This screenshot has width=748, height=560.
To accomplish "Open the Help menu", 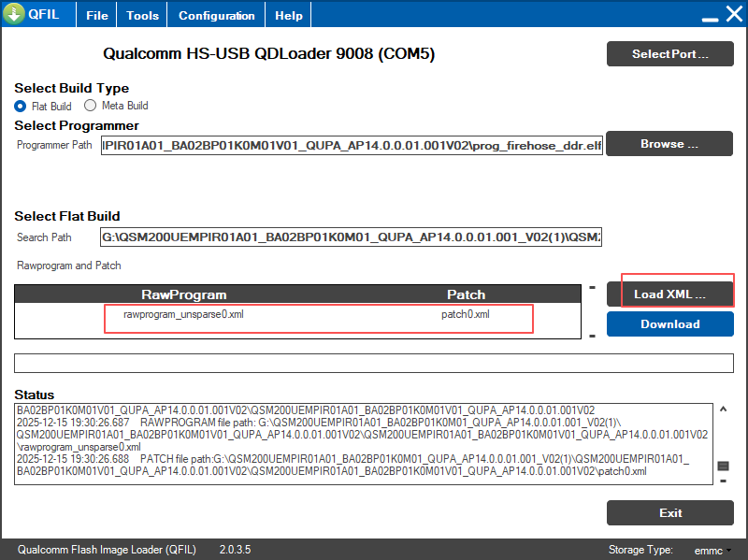I will [x=289, y=16].
